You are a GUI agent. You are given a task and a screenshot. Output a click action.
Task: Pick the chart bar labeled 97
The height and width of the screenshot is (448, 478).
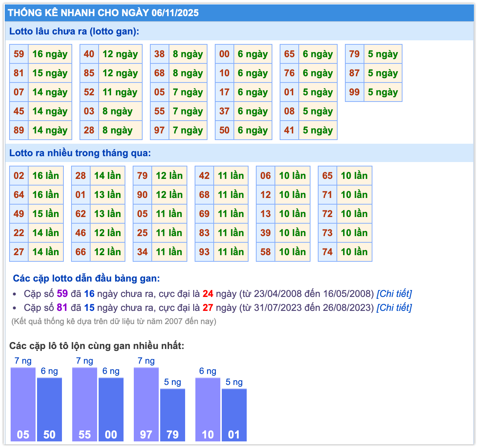tap(146, 404)
